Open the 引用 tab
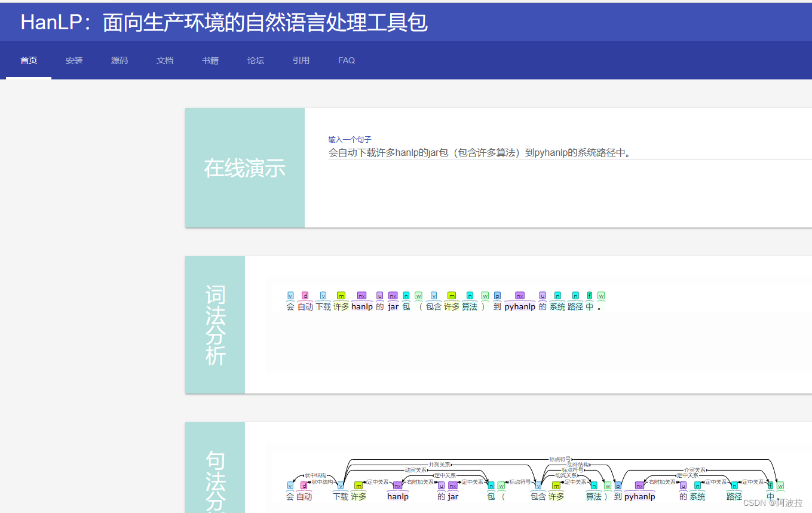 coord(301,60)
